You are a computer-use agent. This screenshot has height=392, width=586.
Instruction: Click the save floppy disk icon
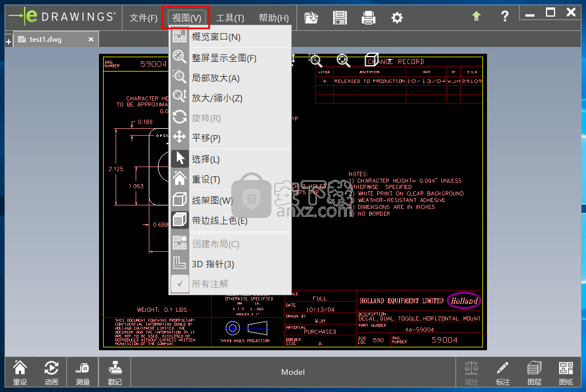340,18
